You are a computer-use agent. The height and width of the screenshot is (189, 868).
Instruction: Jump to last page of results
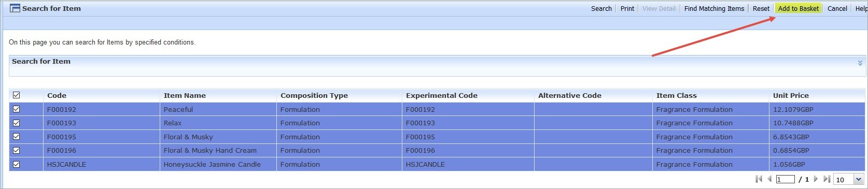tap(827, 179)
